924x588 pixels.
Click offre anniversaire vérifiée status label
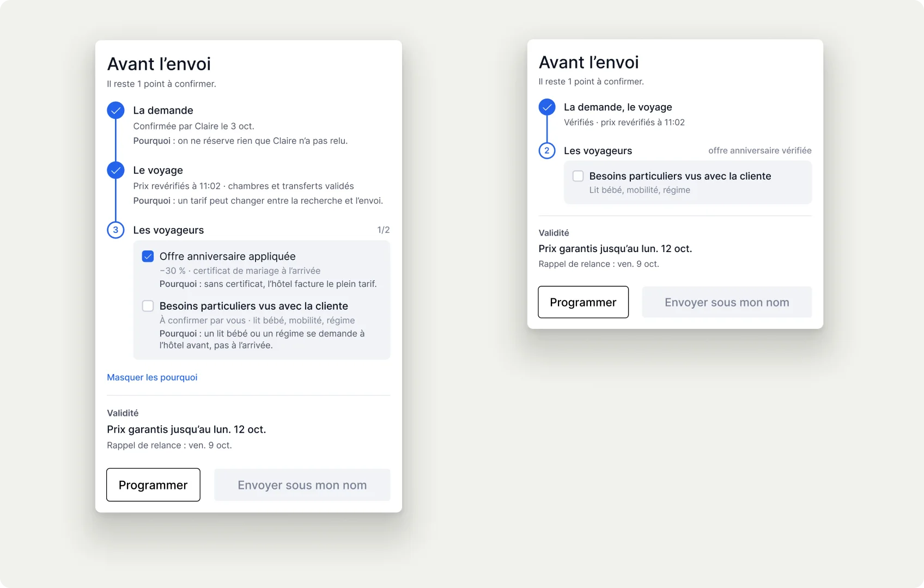pyautogui.click(x=760, y=151)
